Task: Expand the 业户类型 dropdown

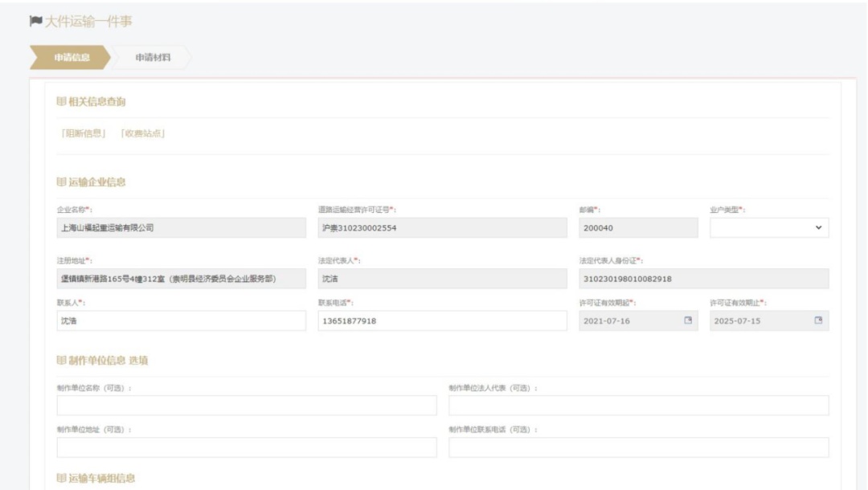Action: pyautogui.click(x=768, y=228)
